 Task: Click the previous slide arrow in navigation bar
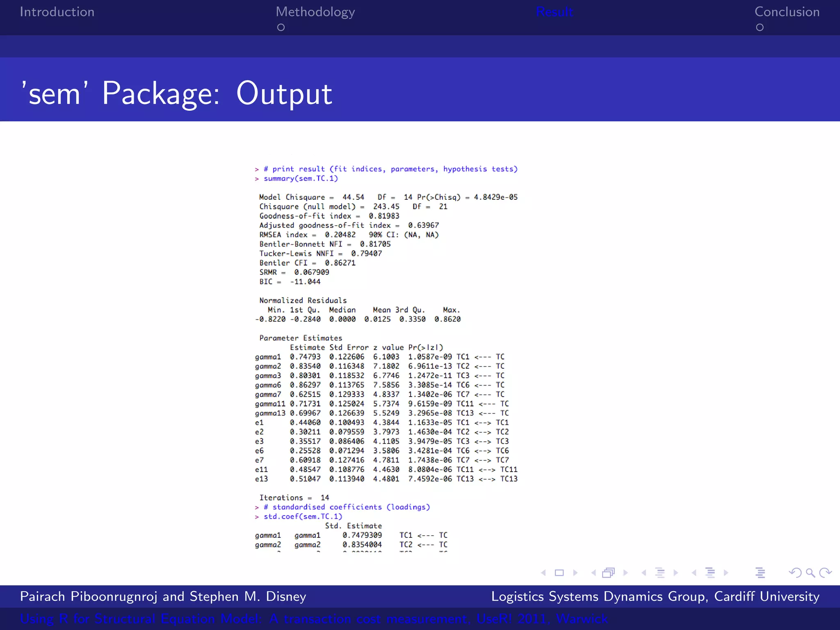tap(543, 573)
